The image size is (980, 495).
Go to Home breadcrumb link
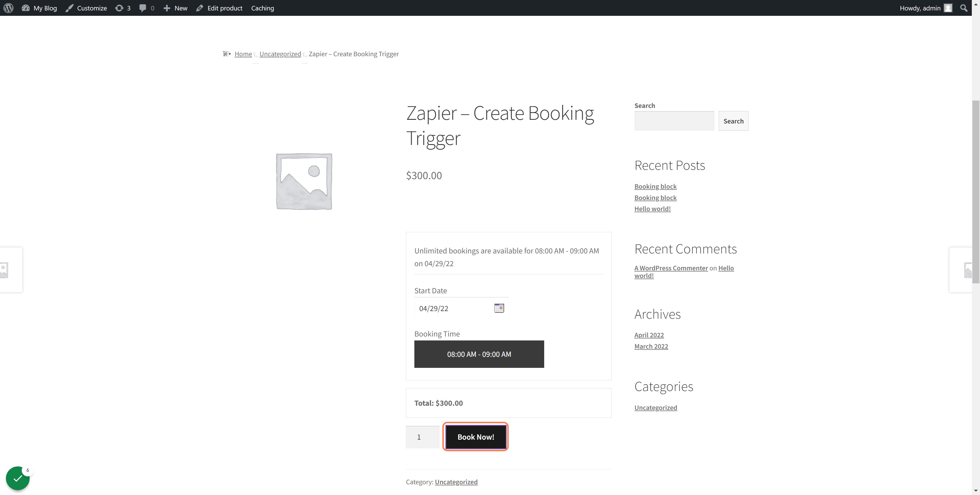tap(243, 54)
